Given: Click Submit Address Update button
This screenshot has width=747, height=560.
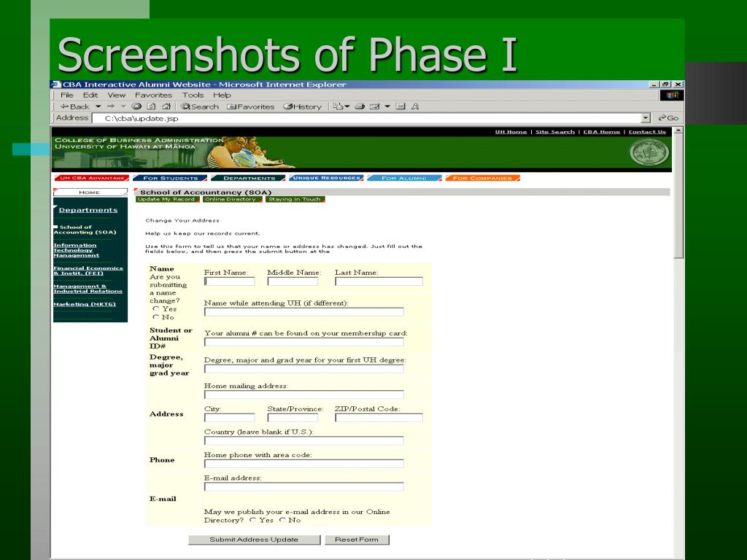Looking at the screenshot, I should 255,540.
